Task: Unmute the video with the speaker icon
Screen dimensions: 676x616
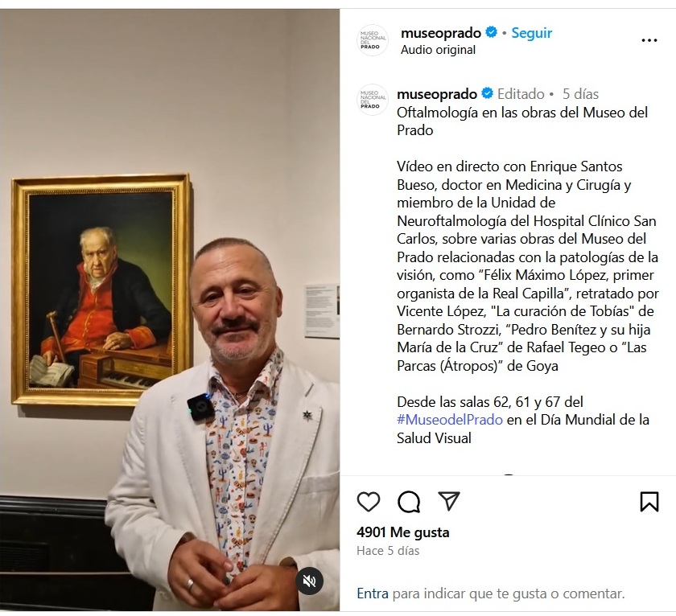Action: pos(309,581)
